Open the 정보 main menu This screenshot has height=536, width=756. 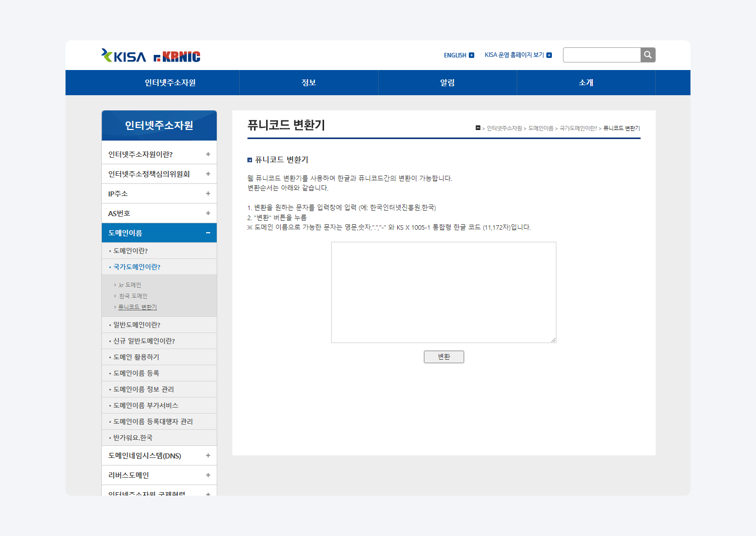coord(308,83)
